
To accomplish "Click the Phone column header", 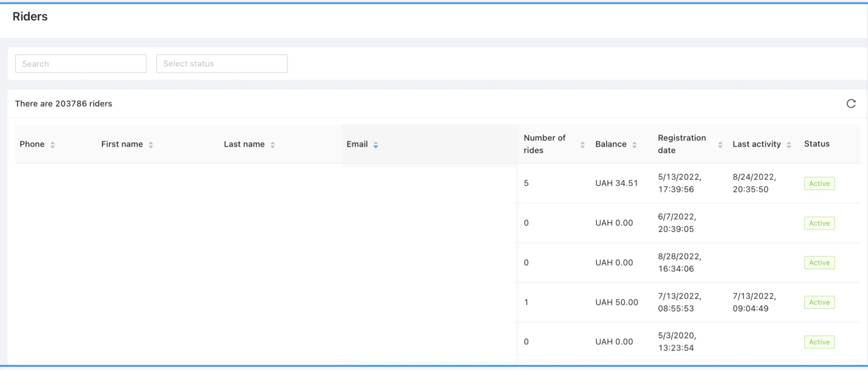I will [32, 144].
